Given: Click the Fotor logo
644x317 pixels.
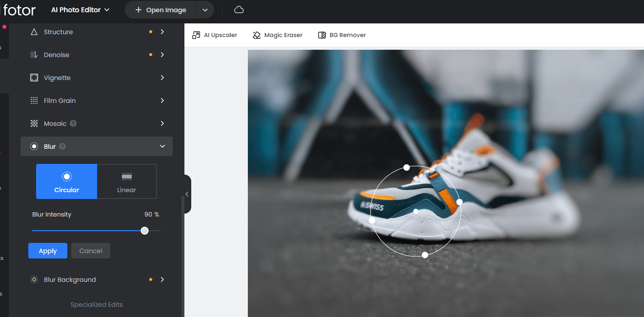Looking at the screenshot, I should (20, 10).
